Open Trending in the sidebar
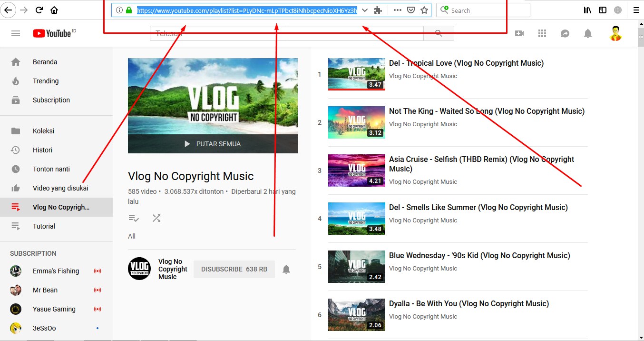The height and width of the screenshot is (341, 644). 56,81
